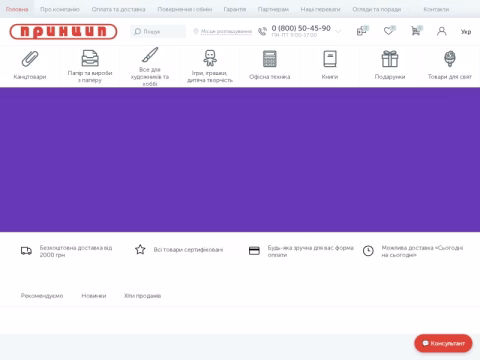Click the Безкоштовна доставка від 2000 грн text
The height and width of the screenshot is (360, 480).
point(76,251)
